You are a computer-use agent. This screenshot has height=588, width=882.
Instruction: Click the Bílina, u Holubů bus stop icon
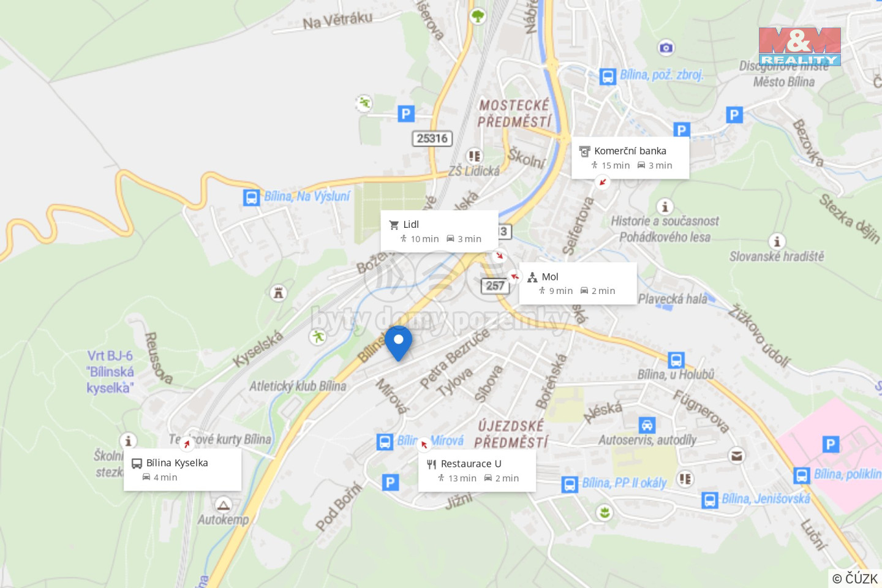click(x=676, y=360)
